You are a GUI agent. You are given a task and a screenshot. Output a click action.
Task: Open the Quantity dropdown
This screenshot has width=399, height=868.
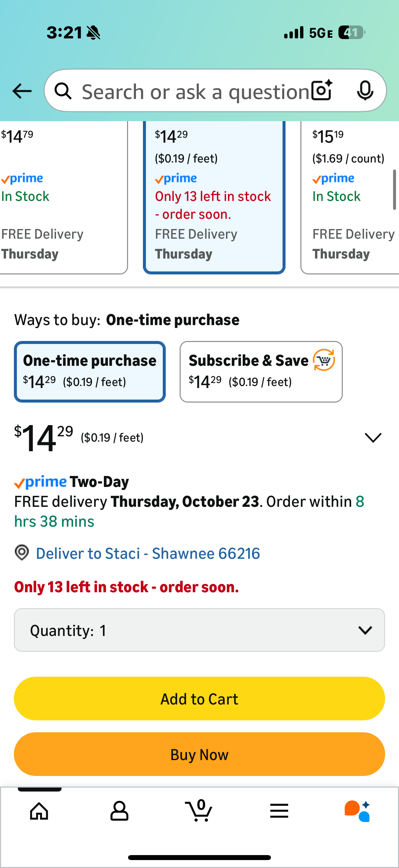(x=199, y=630)
